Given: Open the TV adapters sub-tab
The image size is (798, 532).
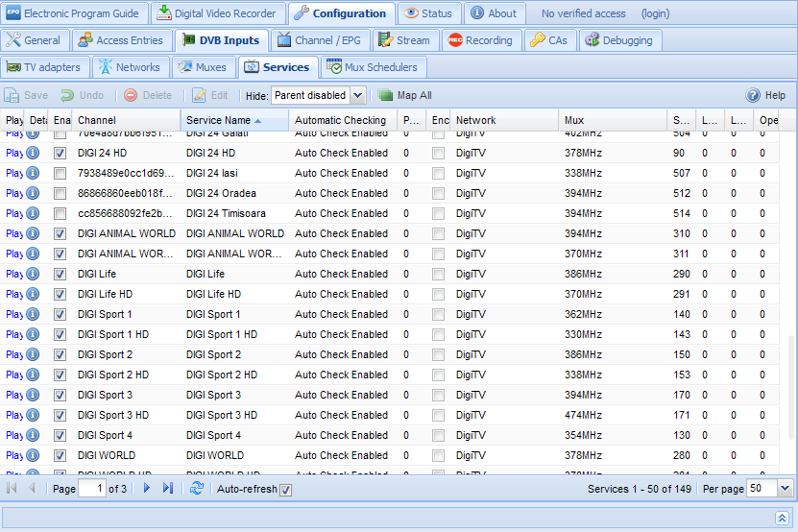Looking at the screenshot, I should [45, 67].
